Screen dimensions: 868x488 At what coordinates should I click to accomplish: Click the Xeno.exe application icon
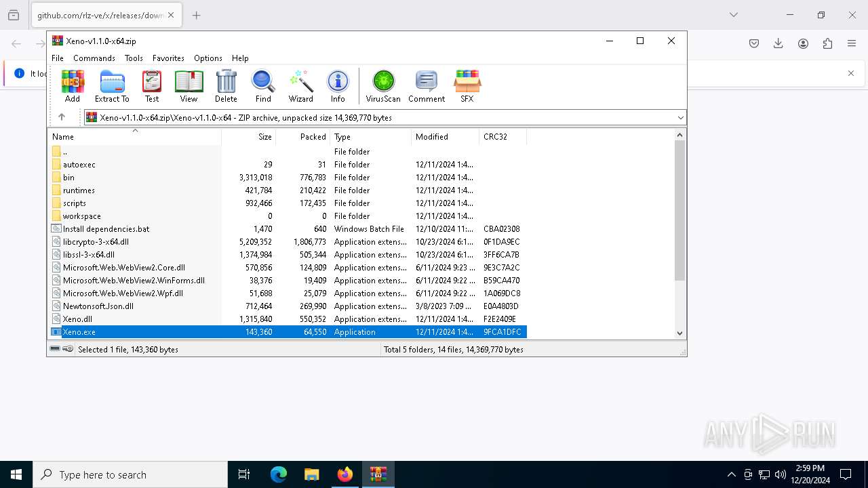point(56,332)
